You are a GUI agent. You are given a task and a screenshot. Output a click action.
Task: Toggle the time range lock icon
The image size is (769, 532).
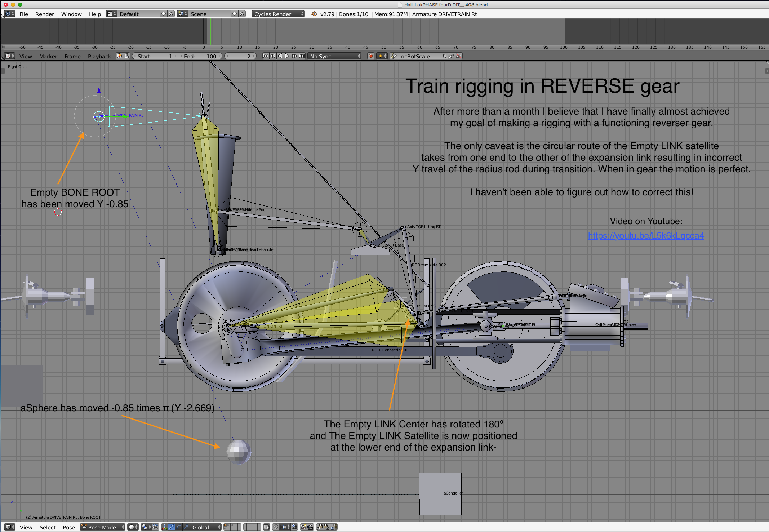127,56
